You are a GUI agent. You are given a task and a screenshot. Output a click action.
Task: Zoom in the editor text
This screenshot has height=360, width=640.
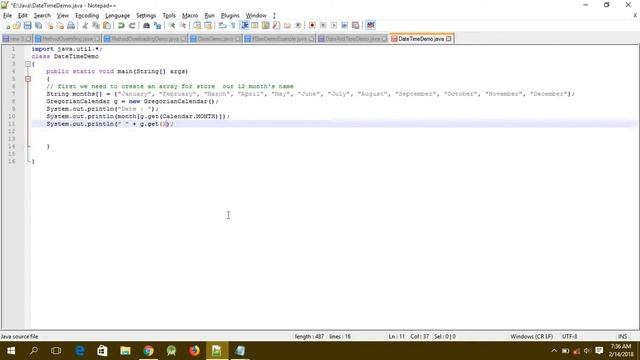pyautogui.click(x=172, y=25)
